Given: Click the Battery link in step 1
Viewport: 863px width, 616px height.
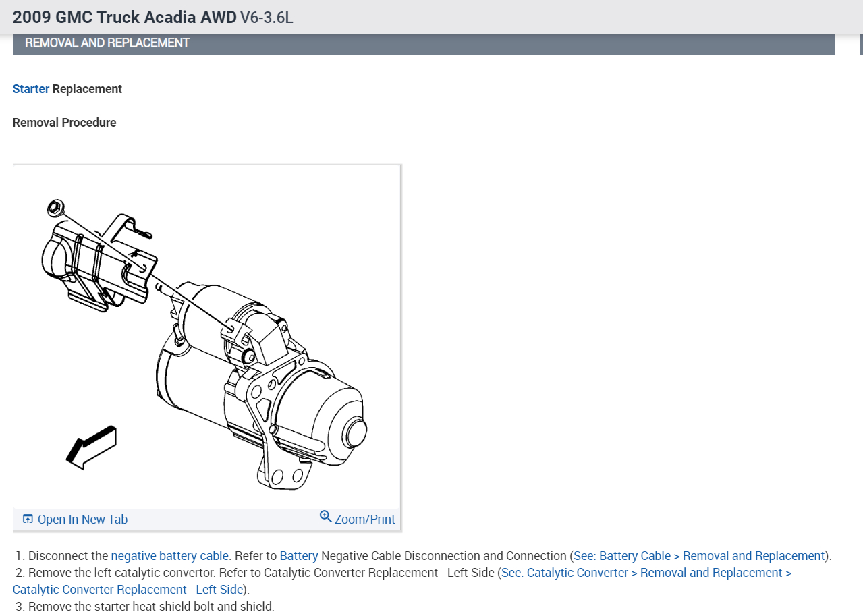Looking at the screenshot, I should pos(299,556).
